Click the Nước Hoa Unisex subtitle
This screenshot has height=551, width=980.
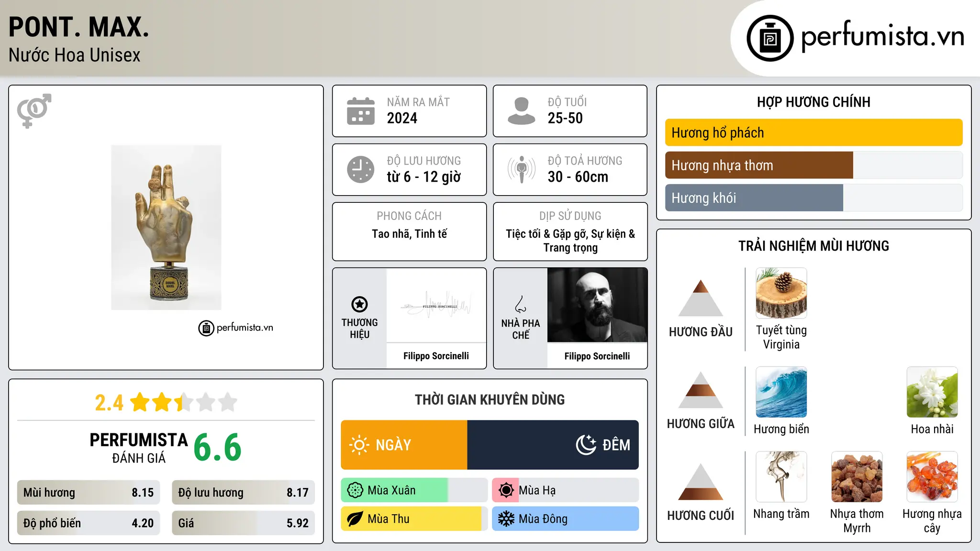(x=75, y=55)
